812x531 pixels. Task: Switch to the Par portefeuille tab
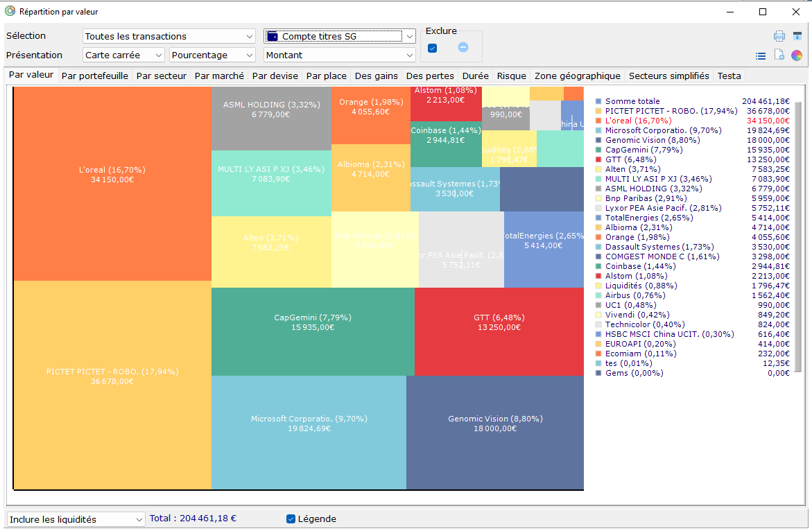[x=95, y=76]
